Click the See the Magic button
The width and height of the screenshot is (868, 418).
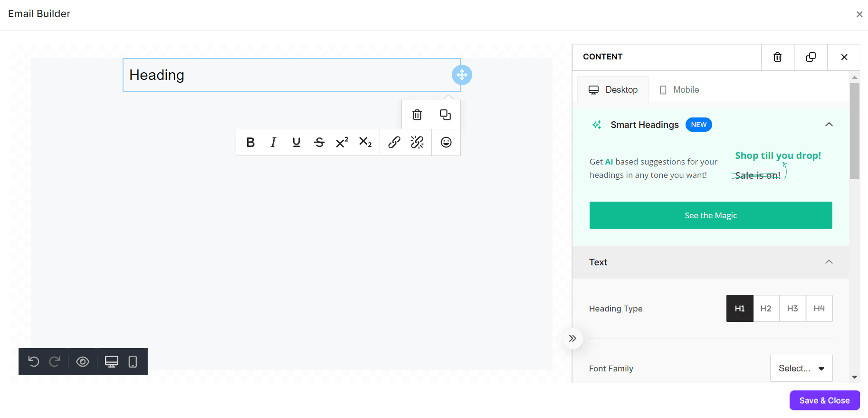[711, 215]
